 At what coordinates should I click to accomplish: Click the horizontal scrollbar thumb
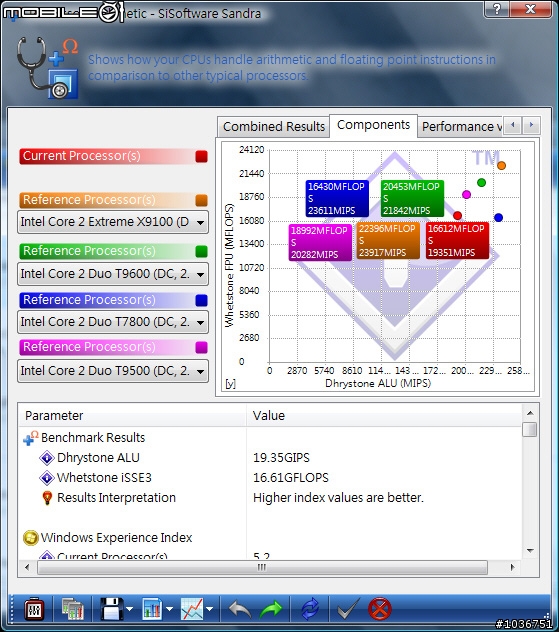(262, 568)
